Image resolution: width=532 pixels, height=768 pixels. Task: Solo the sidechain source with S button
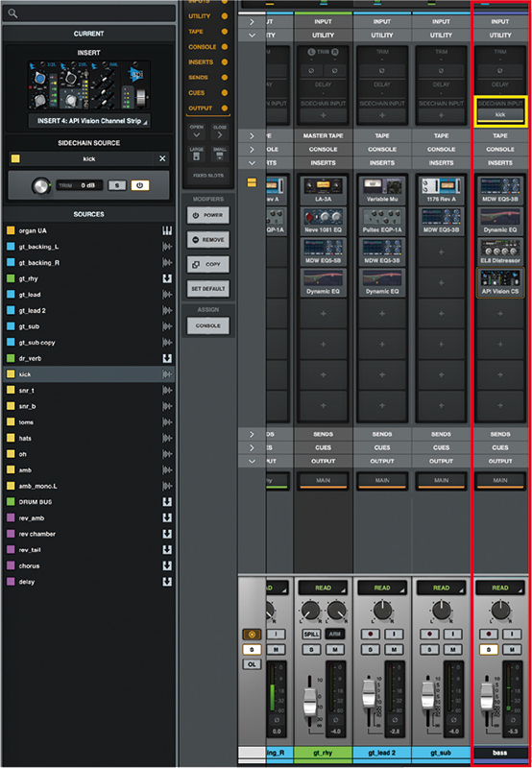tap(116, 185)
